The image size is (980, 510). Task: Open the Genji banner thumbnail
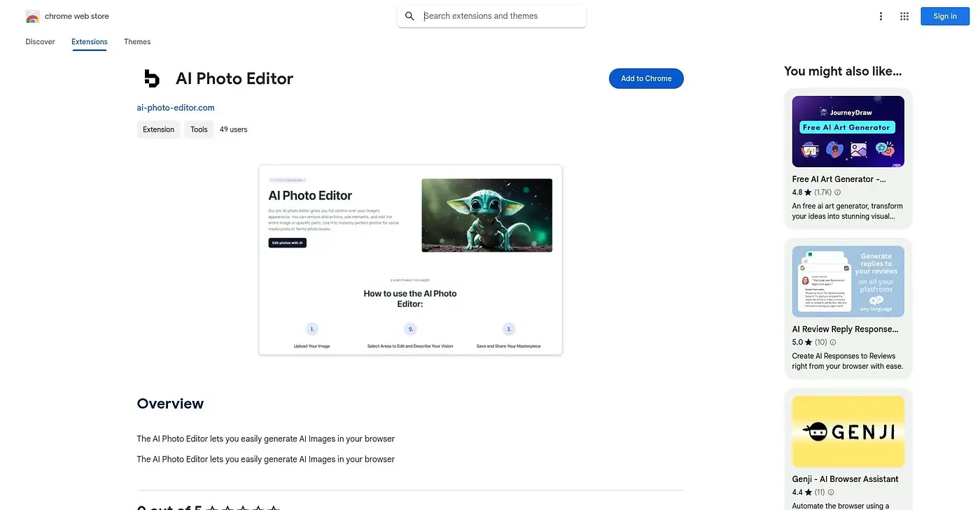[x=848, y=432]
